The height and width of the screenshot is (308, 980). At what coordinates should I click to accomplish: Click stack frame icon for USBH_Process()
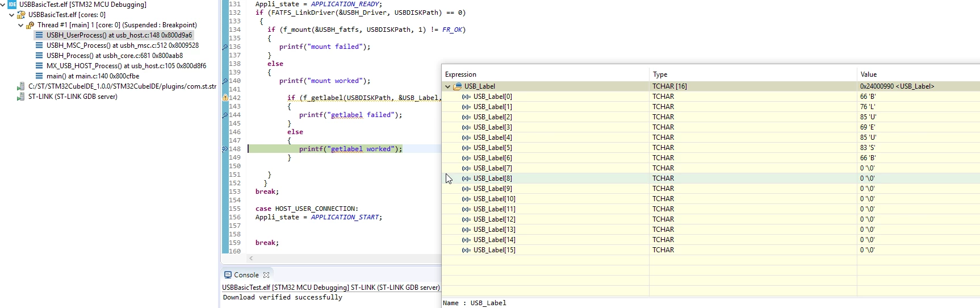tap(39, 56)
